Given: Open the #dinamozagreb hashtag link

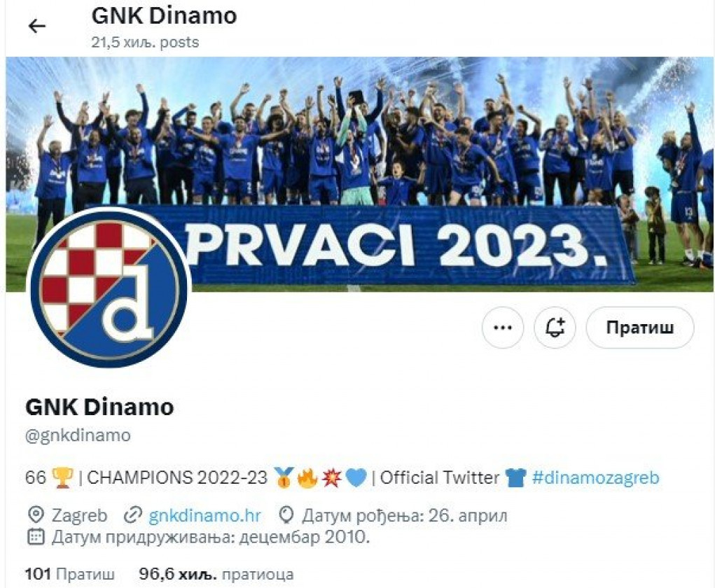Looking at the screenshot, I should (x=595, y=477).
